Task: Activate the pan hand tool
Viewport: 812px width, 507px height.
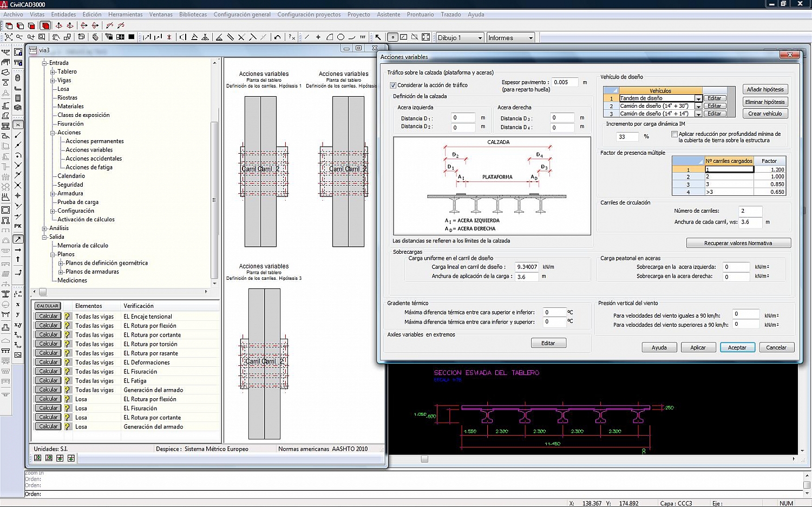Action: tap(56, 37)
